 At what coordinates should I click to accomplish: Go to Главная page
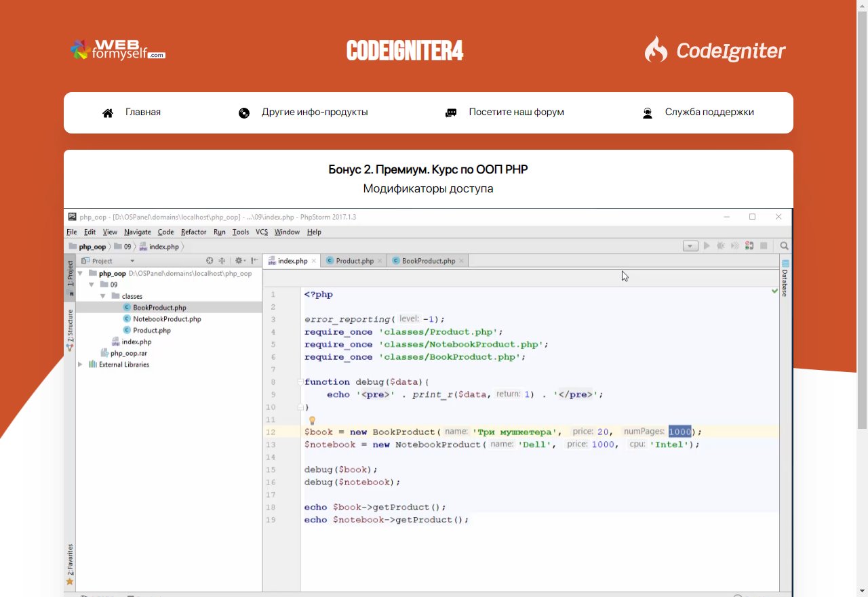coord(143,112)
